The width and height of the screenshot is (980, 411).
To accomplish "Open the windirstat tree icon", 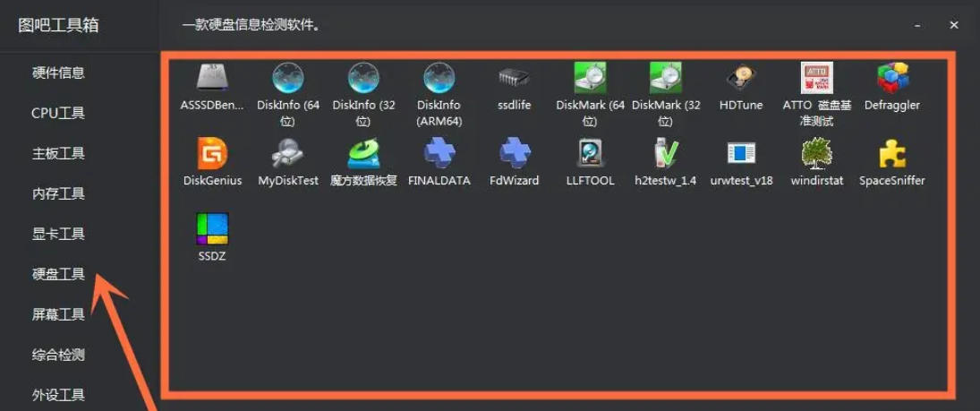I will pos(817,153).
